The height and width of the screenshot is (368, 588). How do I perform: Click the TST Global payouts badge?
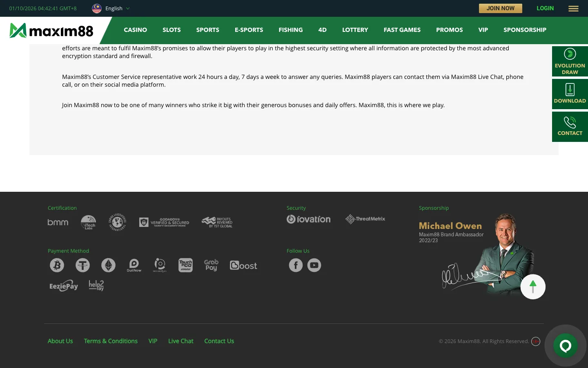(x=217, y=222)
